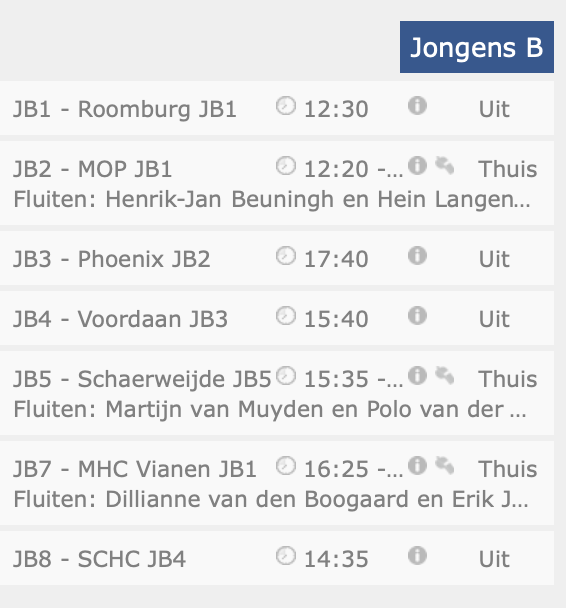Open match JB3 - Phoenix JB2
This screenshot has height=608, width=566.
pos(112,259)
